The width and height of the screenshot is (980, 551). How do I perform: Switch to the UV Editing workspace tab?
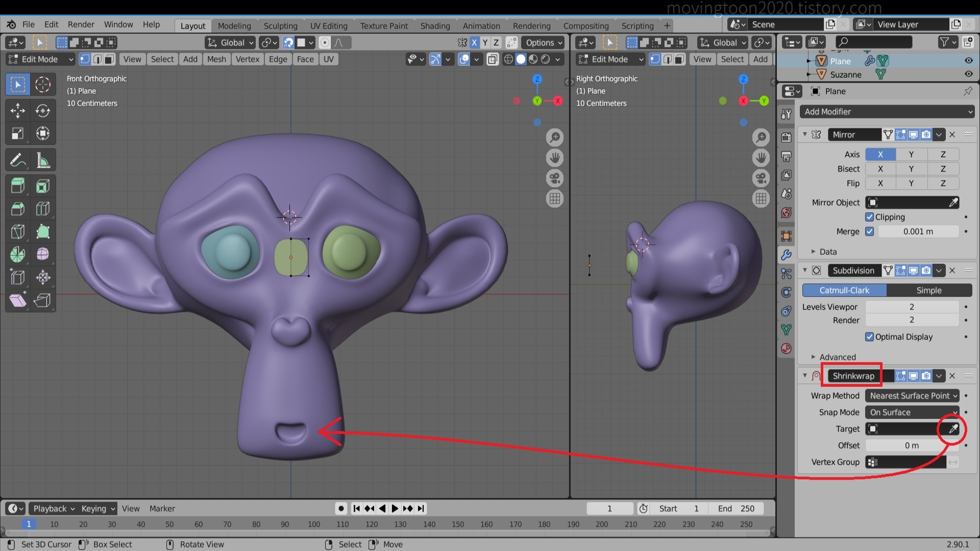(x=329, y=26)
